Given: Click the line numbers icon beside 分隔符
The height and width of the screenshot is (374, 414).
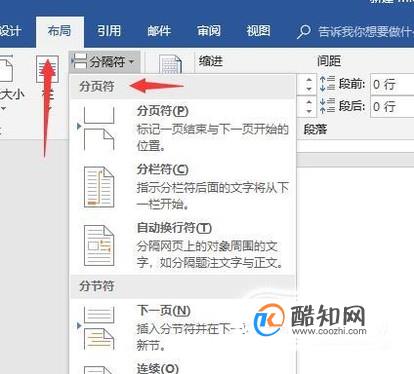Looking at the screenshot, I should [170, 64].
